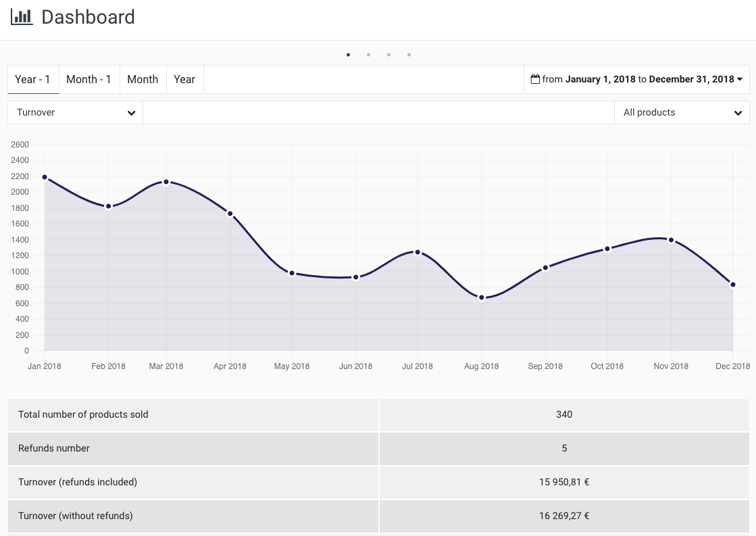This screenshot has width=756, height=536.
Task: Pick the Jul 2018 chart point
Action: point(418,252)
